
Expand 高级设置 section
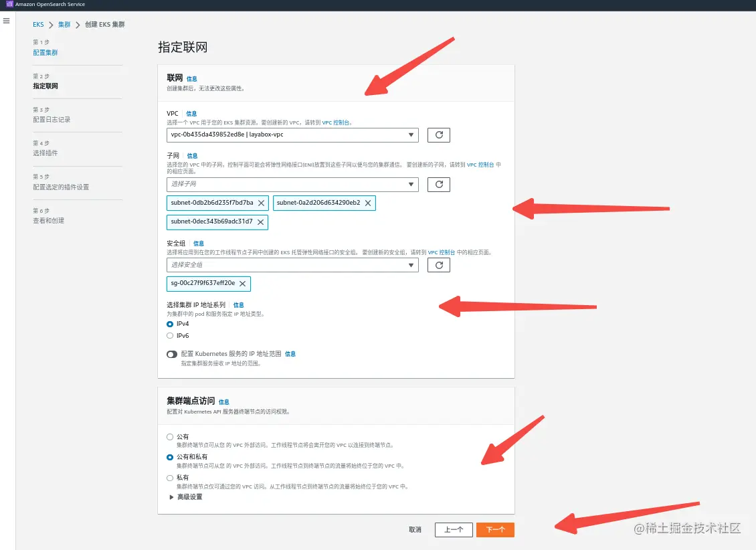point(185,497)
